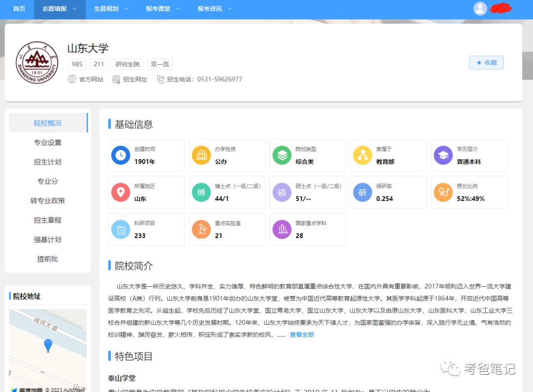
Task: Go to 首页 in top navigation
Action: pyautogui.click(x=19, y=9)
